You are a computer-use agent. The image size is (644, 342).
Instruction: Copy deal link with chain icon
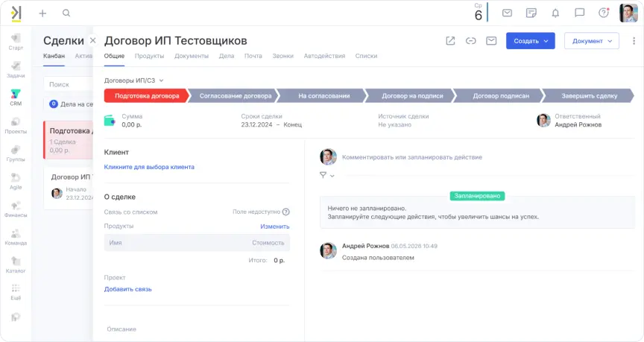470,41
